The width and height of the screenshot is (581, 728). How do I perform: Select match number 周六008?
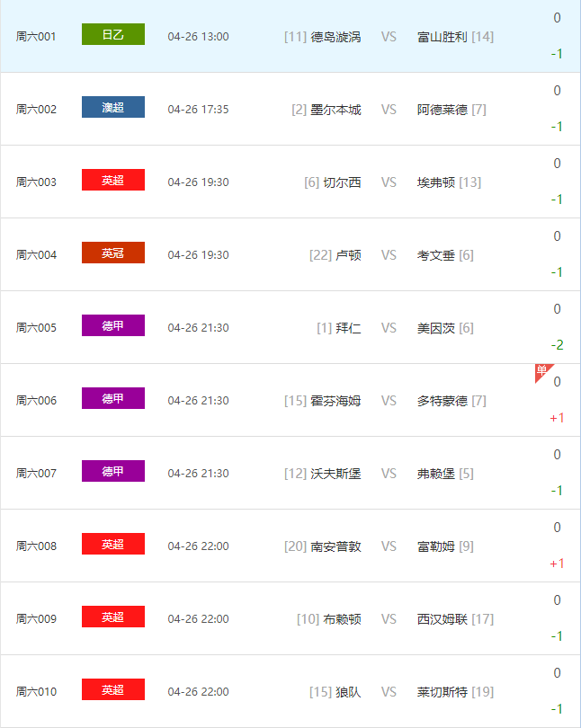coord(36,546)
